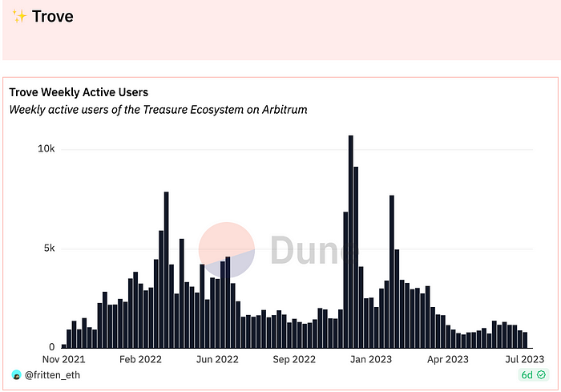
Task: Click the Nov 2021 x-axis label
Action: point(62,360)
